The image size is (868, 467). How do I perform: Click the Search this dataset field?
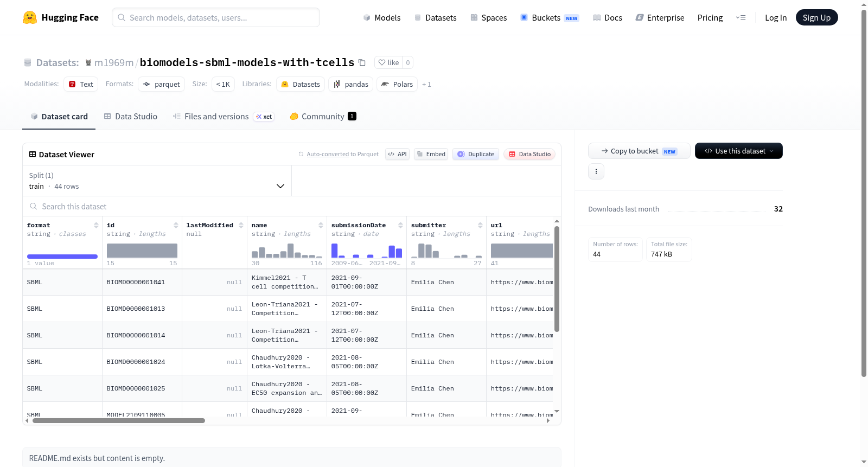(x=292, y=207)
